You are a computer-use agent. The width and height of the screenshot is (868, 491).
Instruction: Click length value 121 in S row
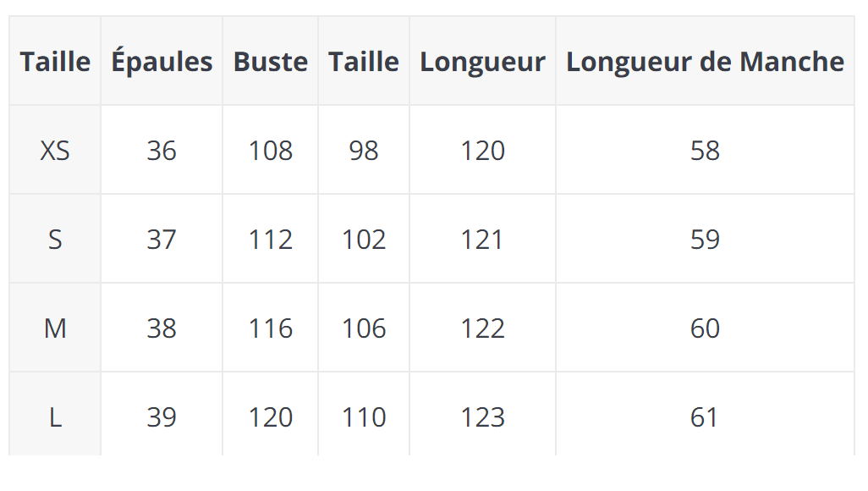click(482, 240)
